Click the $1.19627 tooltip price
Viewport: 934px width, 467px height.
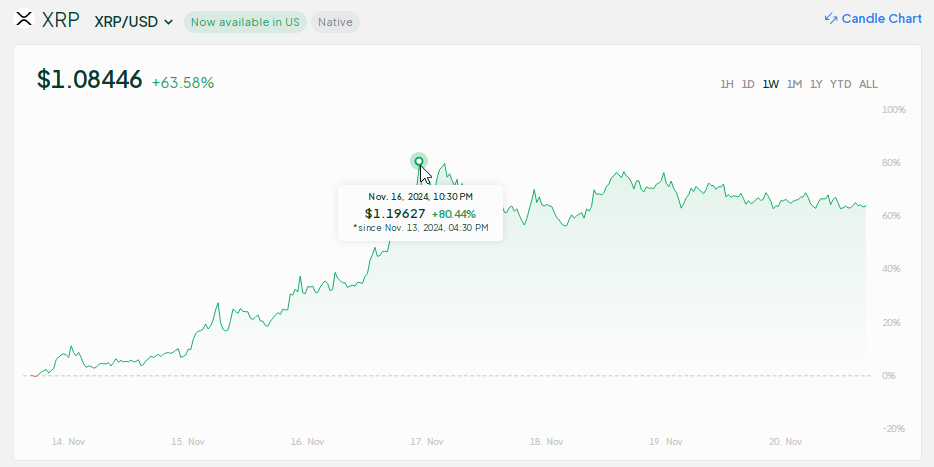tap(395, 213)
